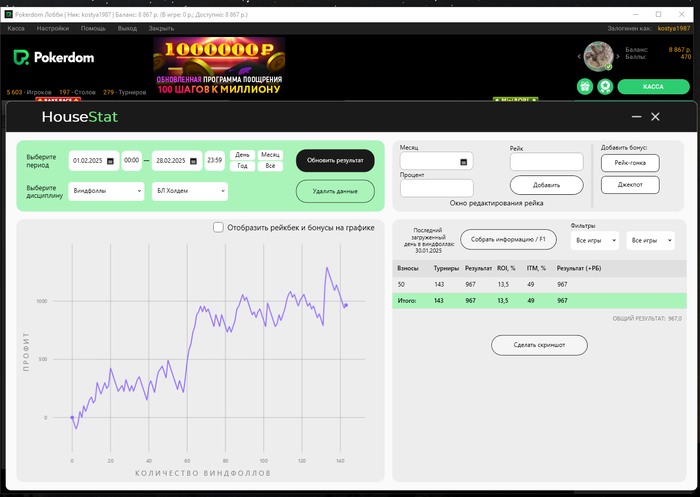Viewport: 700px width, 497px height.
Task: Open the Касса menu
Action: [x=16, y=28]
